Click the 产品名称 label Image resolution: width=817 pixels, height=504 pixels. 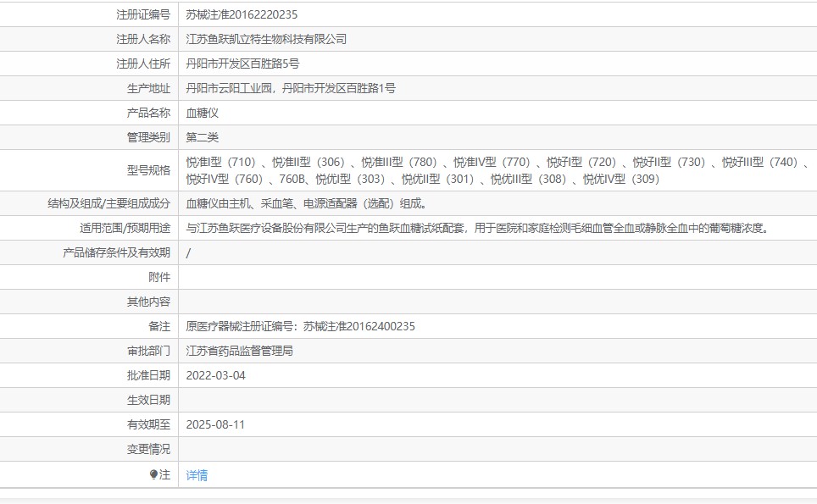[x=148, y=113]
